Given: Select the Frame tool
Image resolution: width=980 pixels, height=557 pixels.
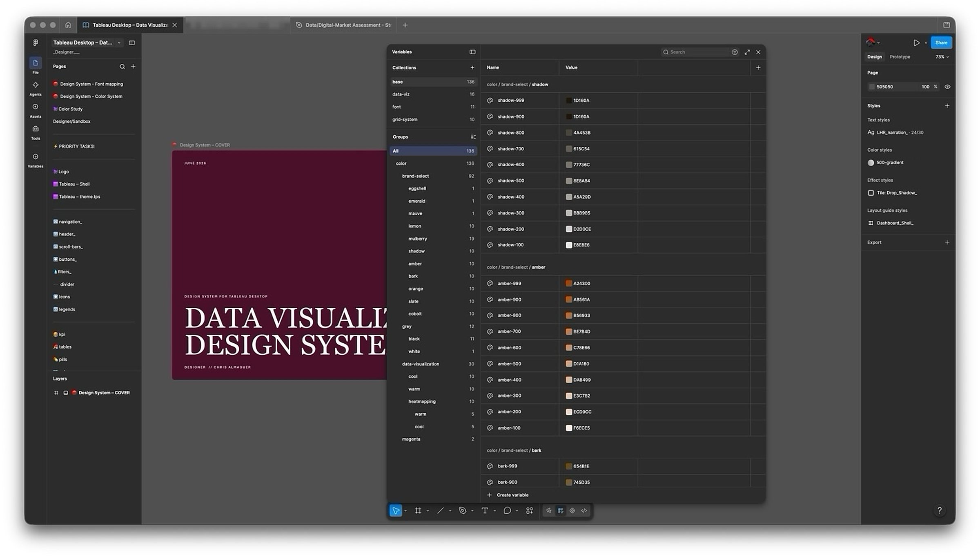Looking at the screenshot, I should [x=418, y=510].
